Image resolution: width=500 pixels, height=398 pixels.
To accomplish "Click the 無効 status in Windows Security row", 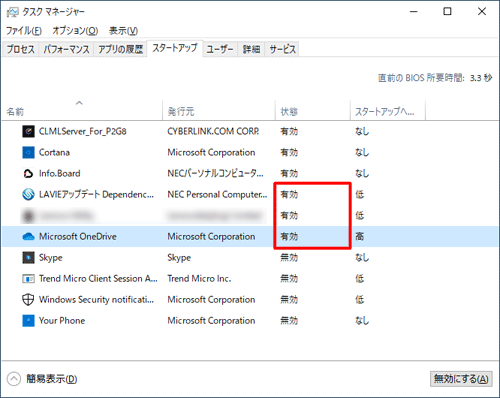I will click(289, 300).
